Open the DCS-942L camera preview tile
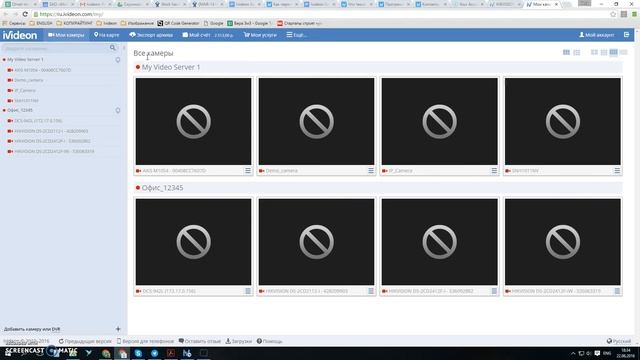This screenshot has height=360, width=640. (x=193, y=242)
